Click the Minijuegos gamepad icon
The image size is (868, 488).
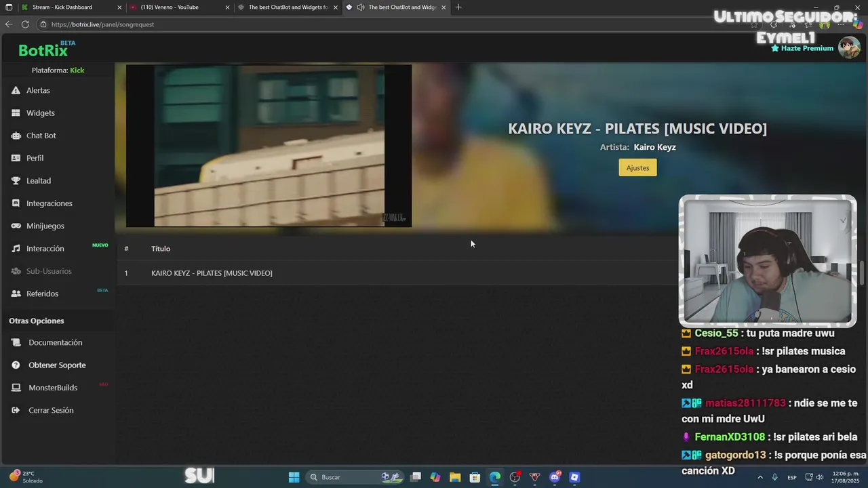pos(16,226)
